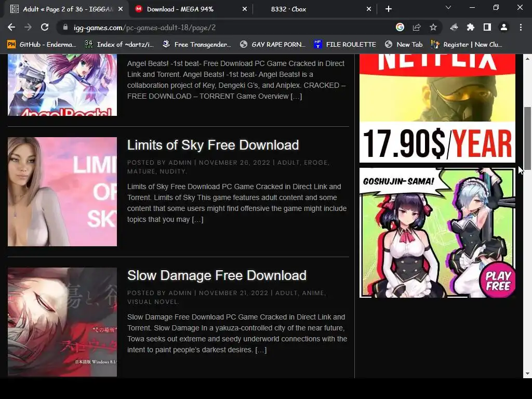Screen dimensions: 532x399
Task: Click the address bar URL field
Action: [x=224, y=28]
